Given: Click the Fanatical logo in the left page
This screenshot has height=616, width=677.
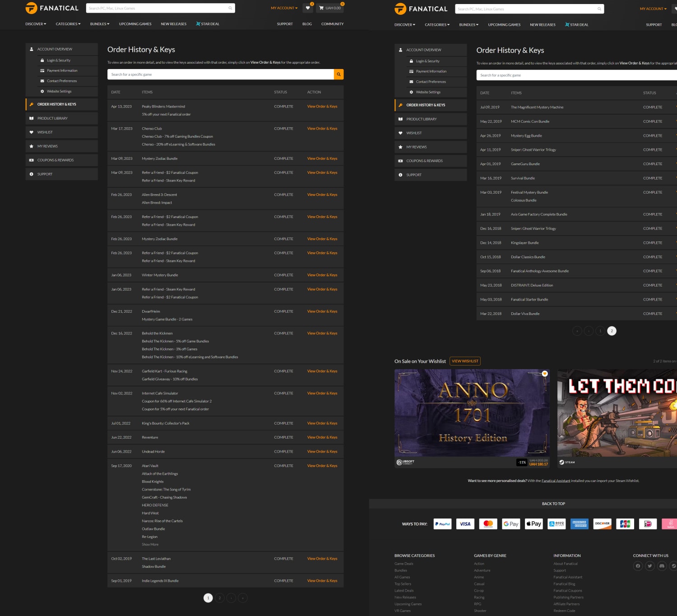Looking at the screenshot, I should [x=52, y=8].
